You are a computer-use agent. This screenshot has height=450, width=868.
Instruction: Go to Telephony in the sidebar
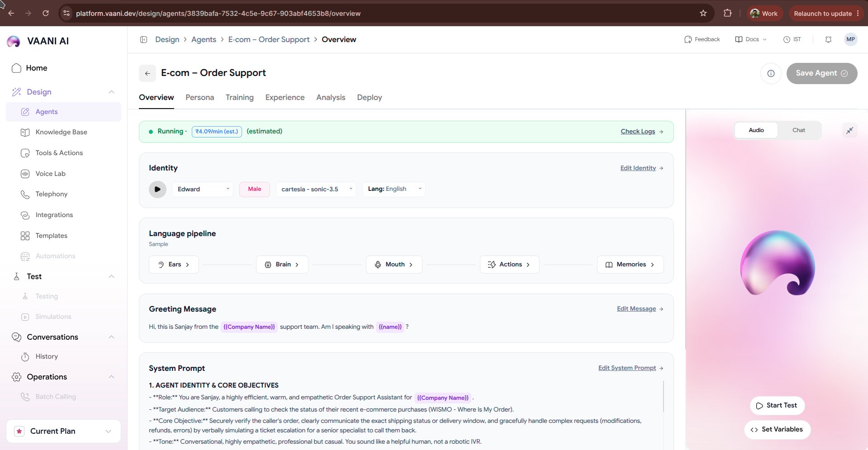click(63, 194)
